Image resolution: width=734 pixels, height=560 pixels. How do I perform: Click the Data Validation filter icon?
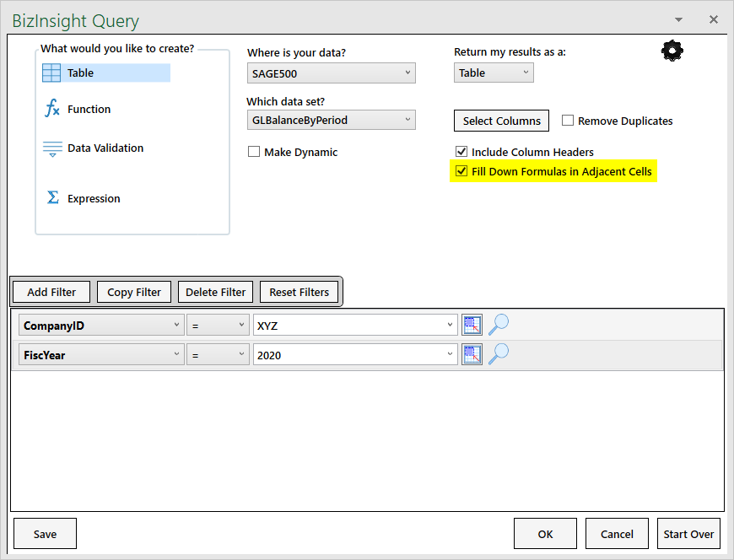pos(52,148)
